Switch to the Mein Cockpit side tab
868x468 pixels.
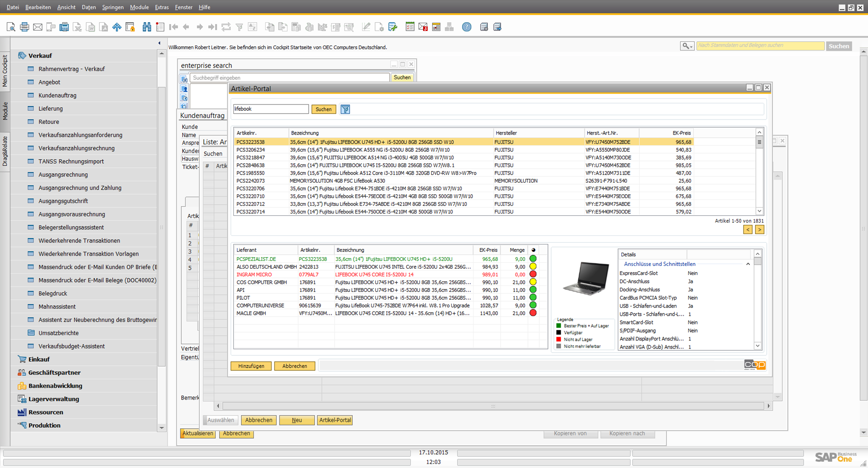[x=5, y=71]
